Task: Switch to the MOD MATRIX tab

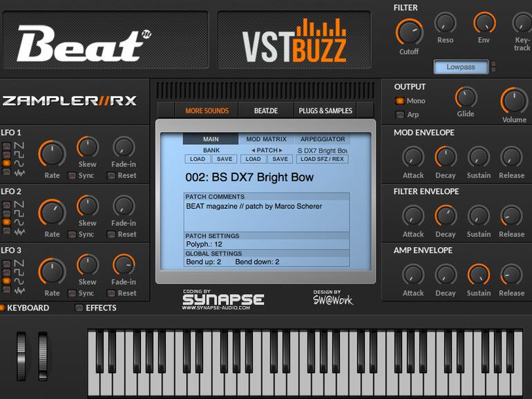Action: [266, 139]
